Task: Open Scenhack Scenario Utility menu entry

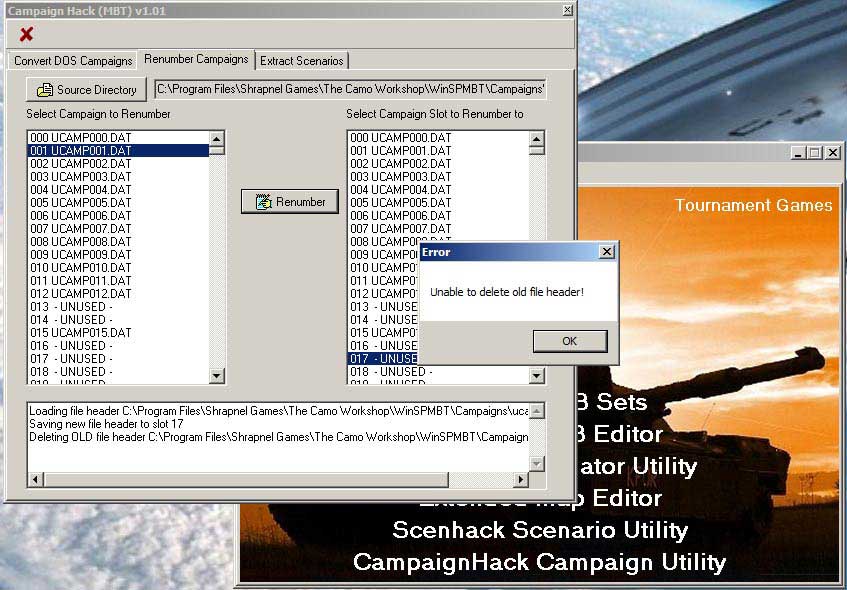Action: click(x=539, y=530)
